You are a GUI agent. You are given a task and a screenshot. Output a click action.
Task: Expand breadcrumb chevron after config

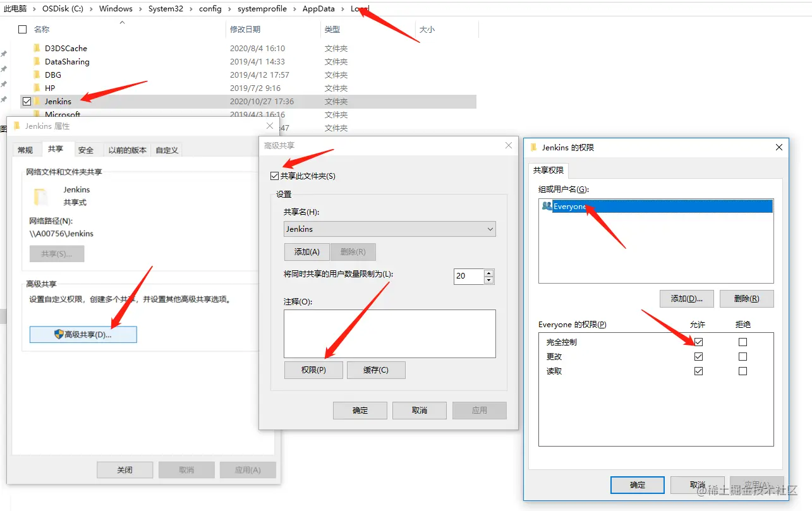(x=229, y=9)
